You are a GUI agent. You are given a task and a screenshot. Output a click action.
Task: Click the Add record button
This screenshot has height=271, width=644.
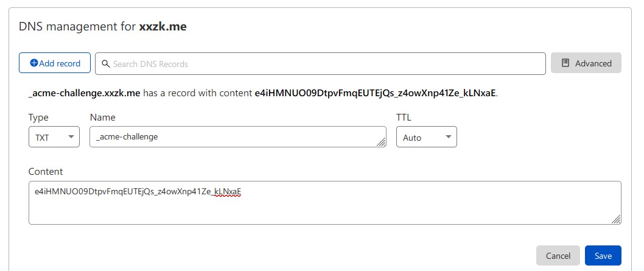55,63
